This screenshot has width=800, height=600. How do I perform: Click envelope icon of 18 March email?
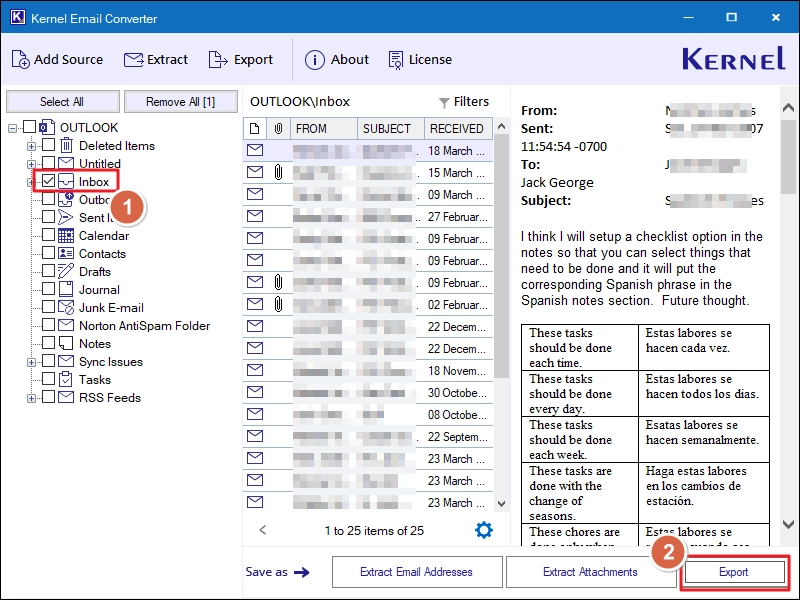255,150
